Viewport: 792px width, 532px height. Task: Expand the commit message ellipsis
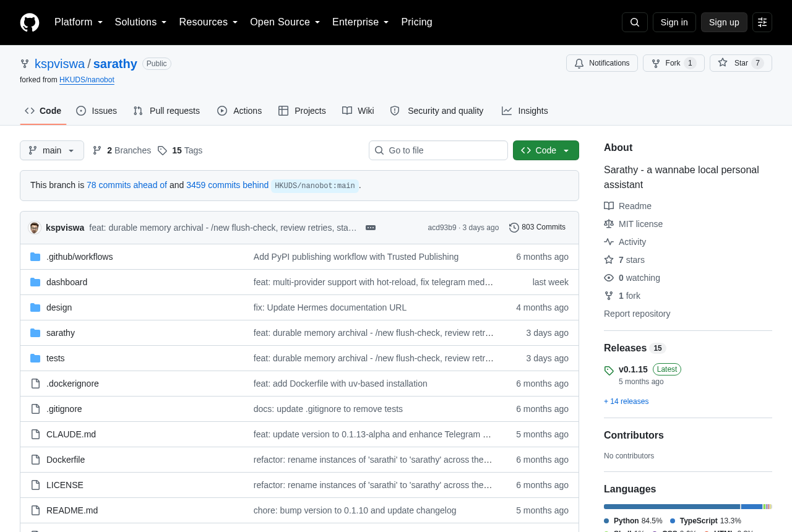pos(371,228)
